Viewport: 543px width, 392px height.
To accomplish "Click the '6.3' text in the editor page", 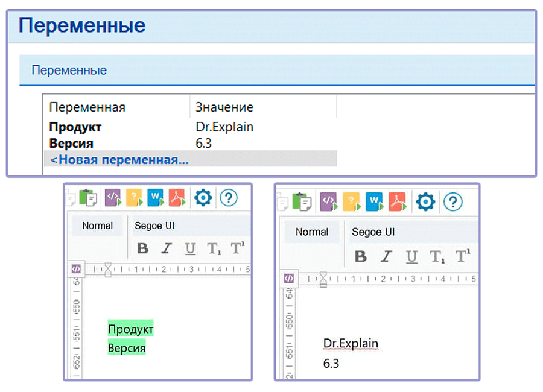I will [331, 363].
